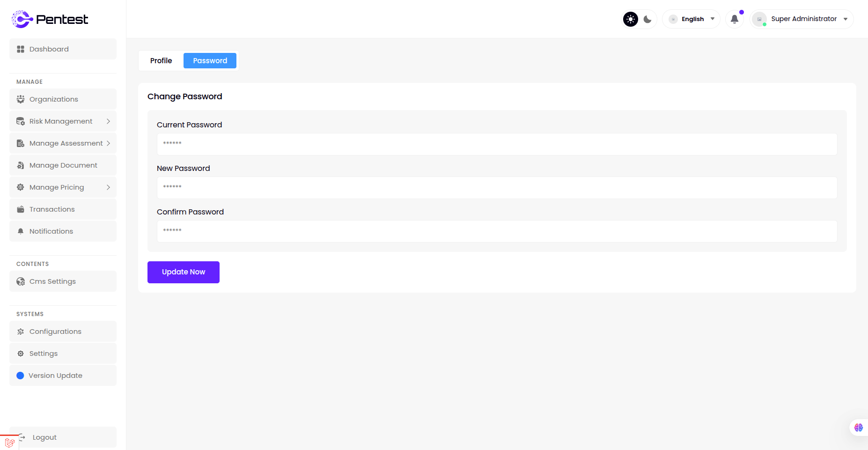Click the Laravel debug bar icon

[x=9, y=443]
